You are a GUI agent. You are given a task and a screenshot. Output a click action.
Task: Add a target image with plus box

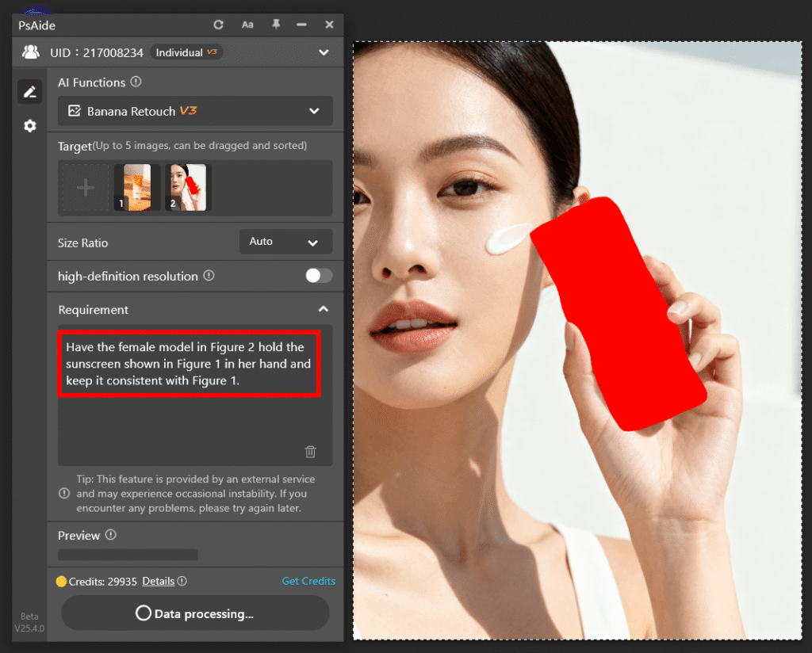pyautogui.click(x=85, y=188)
